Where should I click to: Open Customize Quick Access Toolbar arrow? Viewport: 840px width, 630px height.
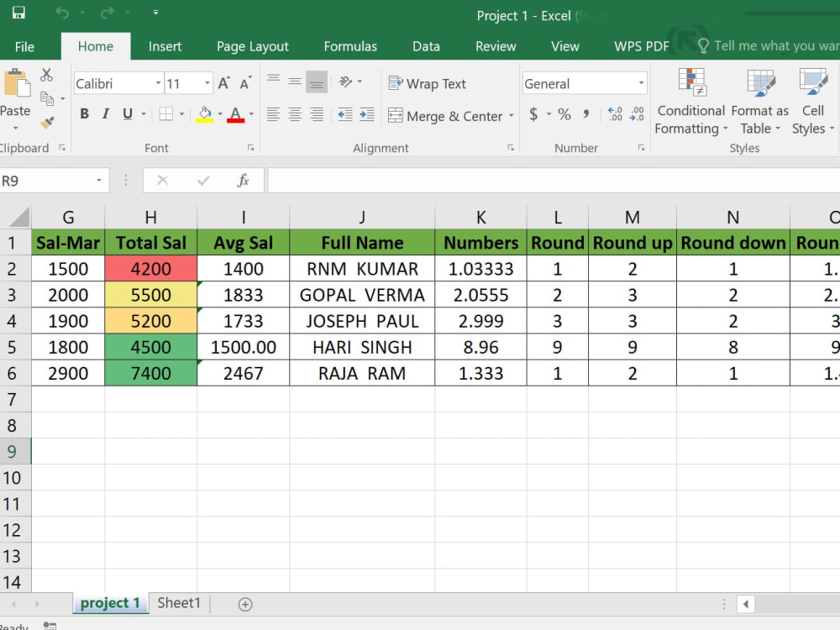coord(155,13)
